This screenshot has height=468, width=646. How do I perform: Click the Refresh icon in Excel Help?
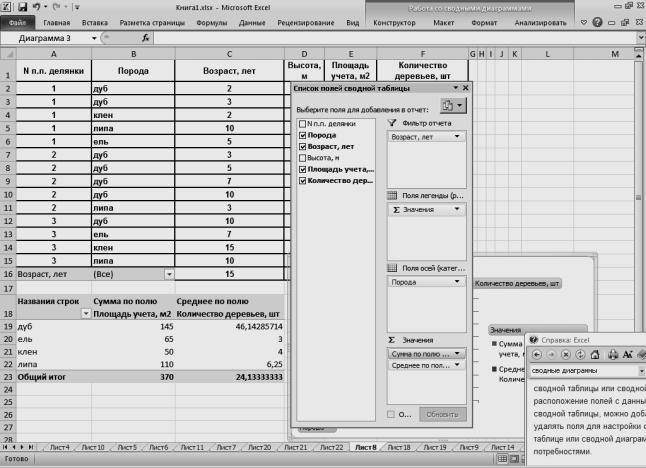pyautogui.click(x=580, y=355)
